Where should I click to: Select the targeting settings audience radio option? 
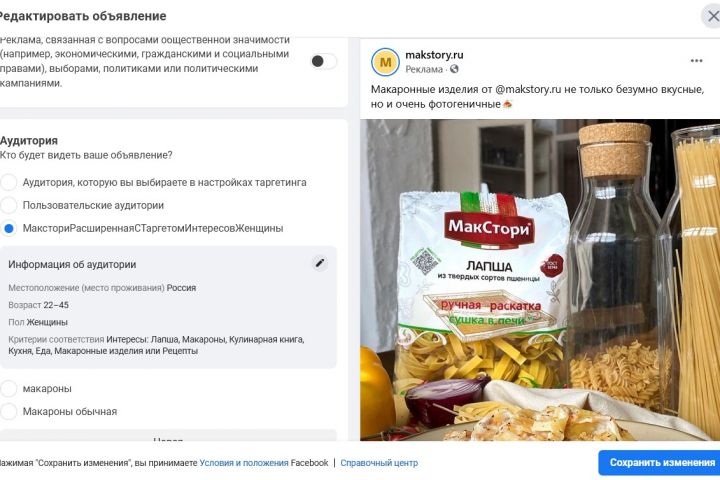point(9,182)
